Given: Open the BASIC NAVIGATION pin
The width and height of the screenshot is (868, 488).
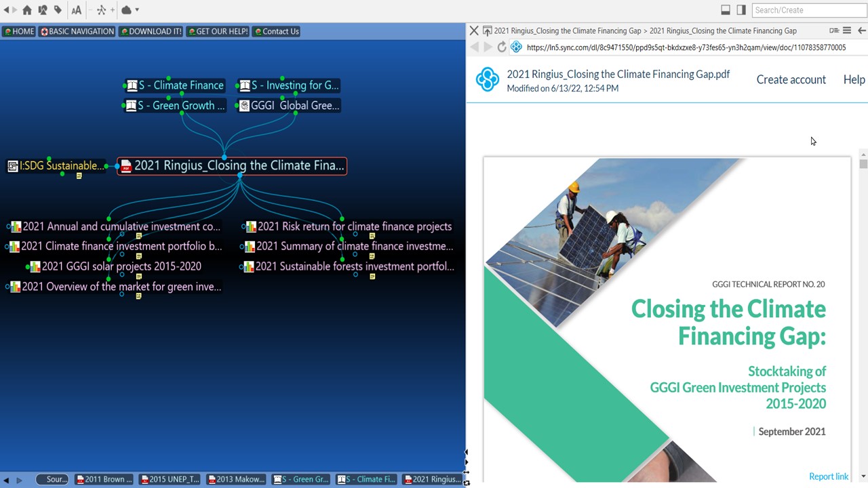Looking at the screenshot, I should click(77, 31).
